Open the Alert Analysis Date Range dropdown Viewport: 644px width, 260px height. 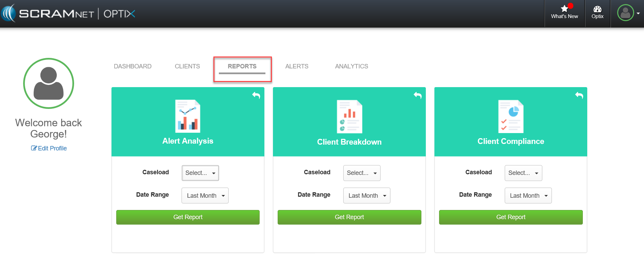pos(205,196)
